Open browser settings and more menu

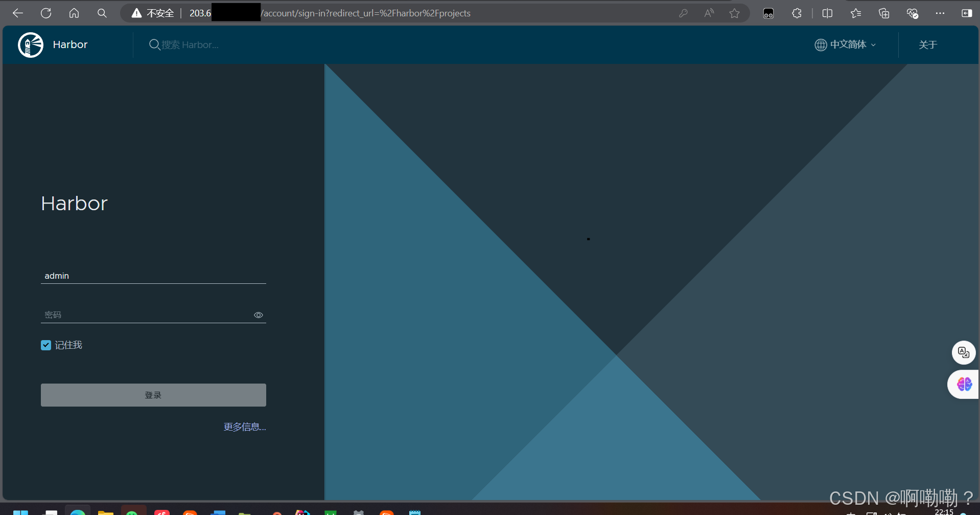coord(940,13)
